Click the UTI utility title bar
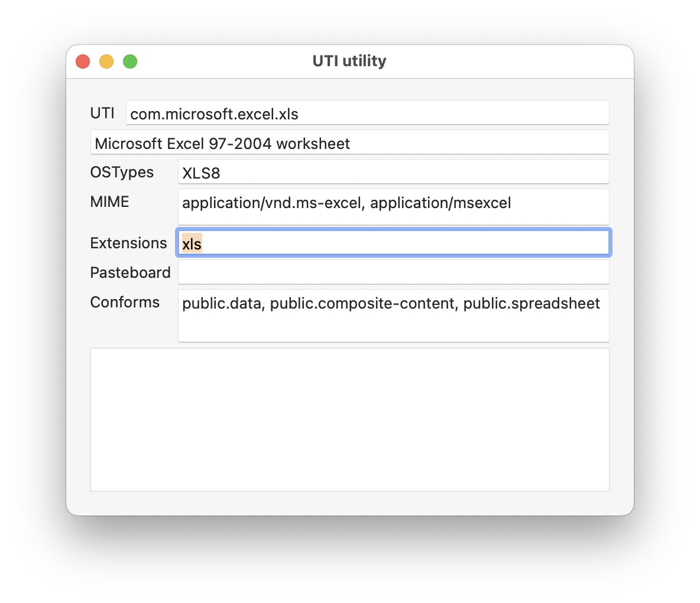The height and width of the screenshot is (603, 700). coord(349,61)
